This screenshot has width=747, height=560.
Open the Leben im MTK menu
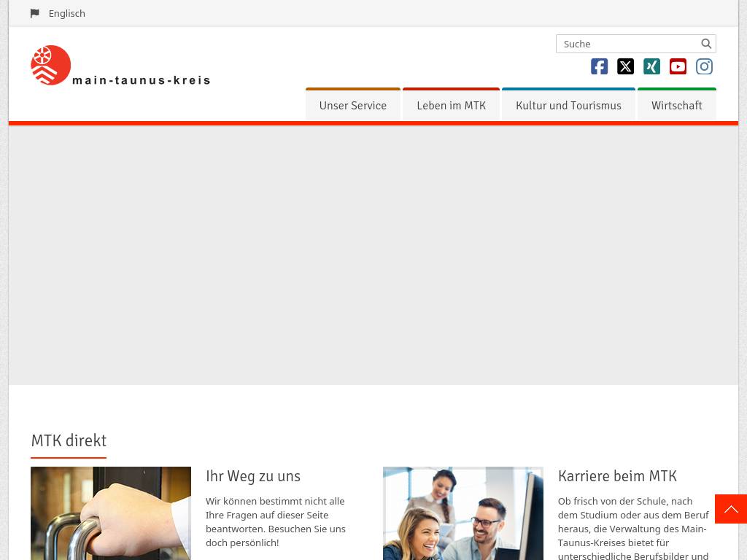[451, 106]
